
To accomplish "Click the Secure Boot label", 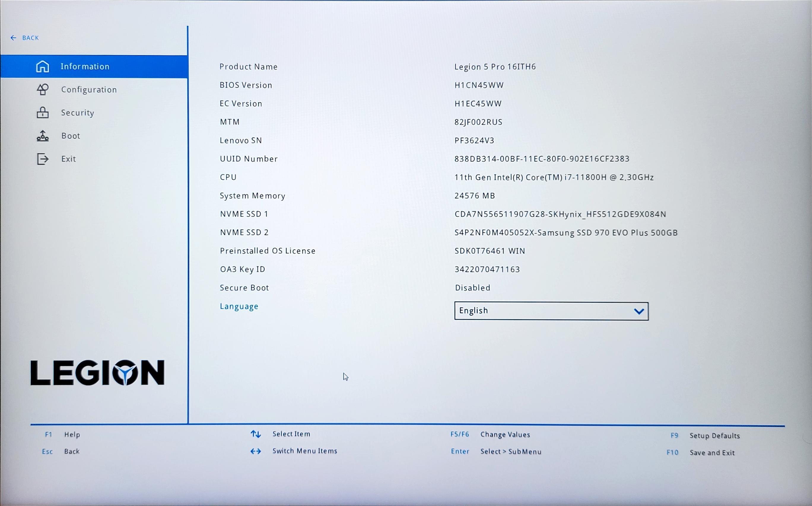I will tap(244, 288).
